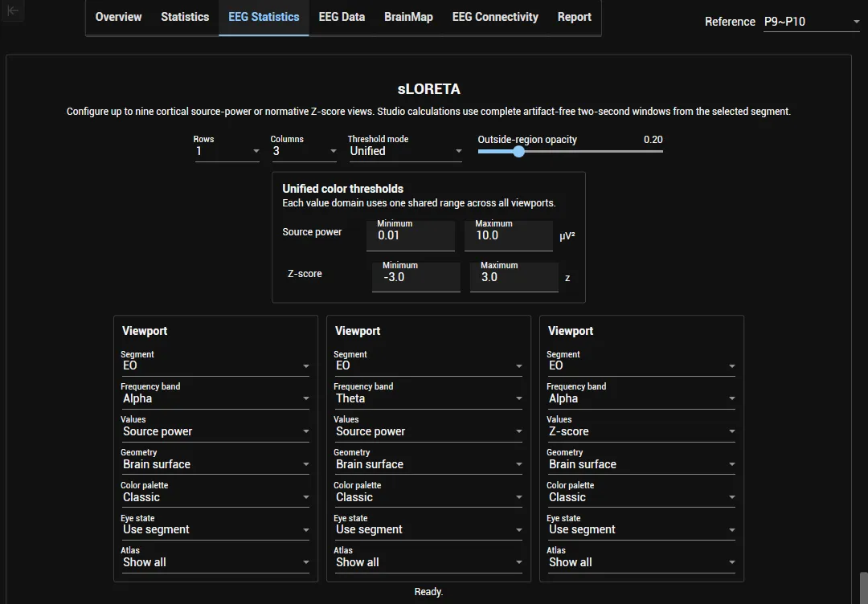Open Atlas dropdown in Z-score viewport
This screenshot has height=604, width=868.
point(641,562)
